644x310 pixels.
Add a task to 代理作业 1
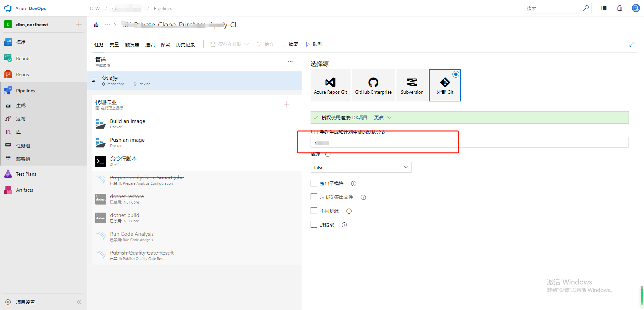tap(287, 104)
